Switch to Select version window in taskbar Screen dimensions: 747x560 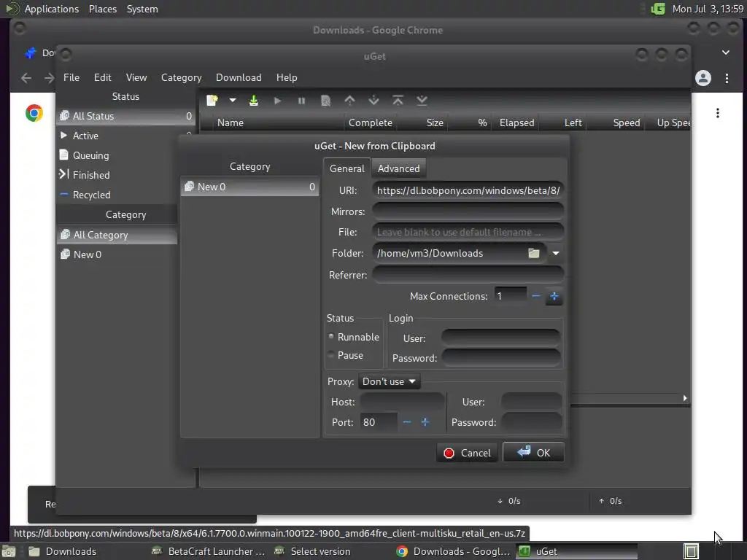coord(312,551)
